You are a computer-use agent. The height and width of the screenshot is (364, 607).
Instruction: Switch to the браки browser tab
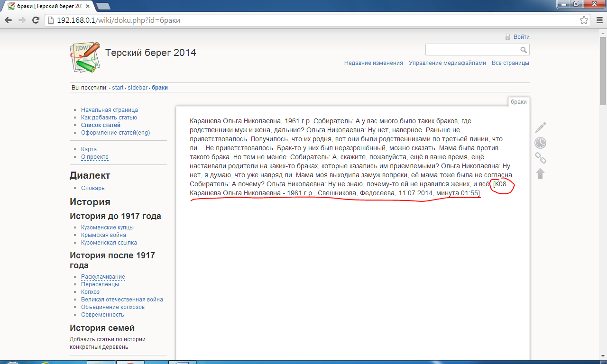point(47,6)
